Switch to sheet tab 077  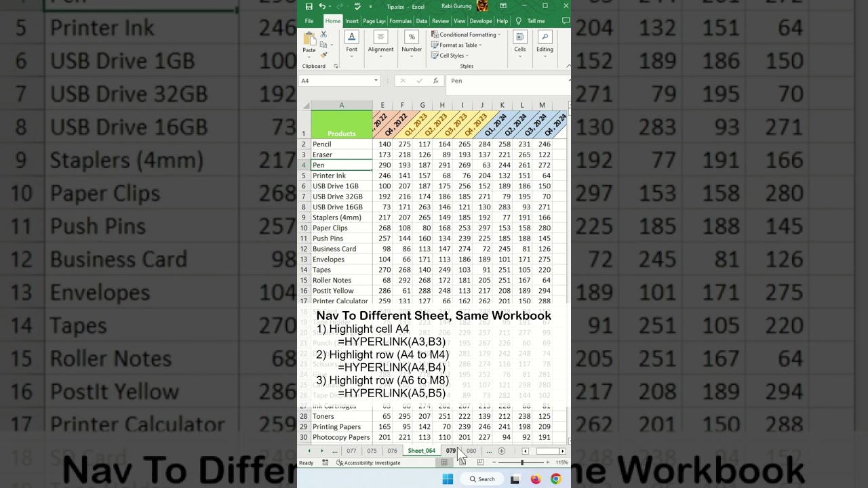coord(351,451)
